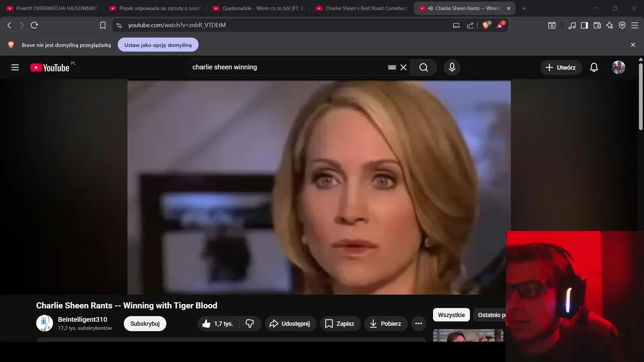Close the Charlie Sheen Rants tab
This screenshot has width=644, height=362.
[509, 9]
